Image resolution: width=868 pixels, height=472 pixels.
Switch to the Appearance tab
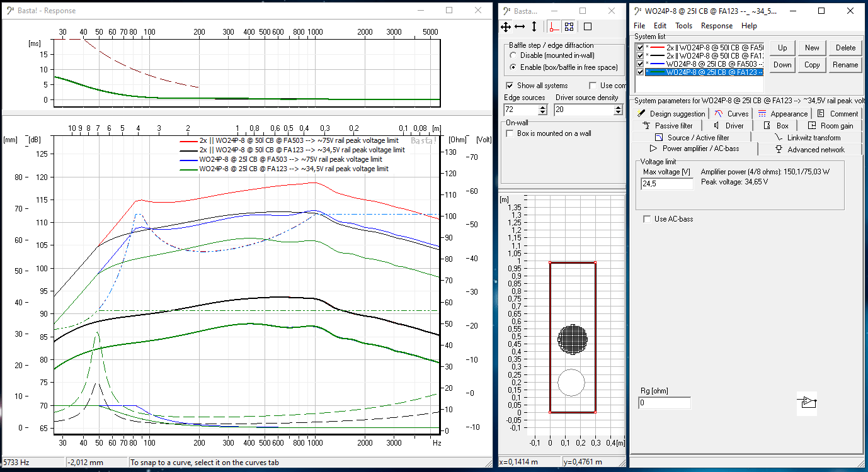pos(782,114)
